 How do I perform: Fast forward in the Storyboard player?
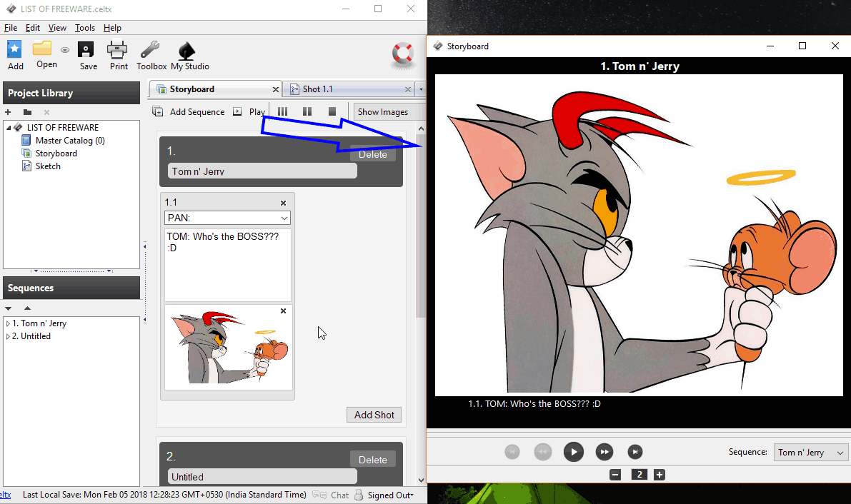[604, 452]
